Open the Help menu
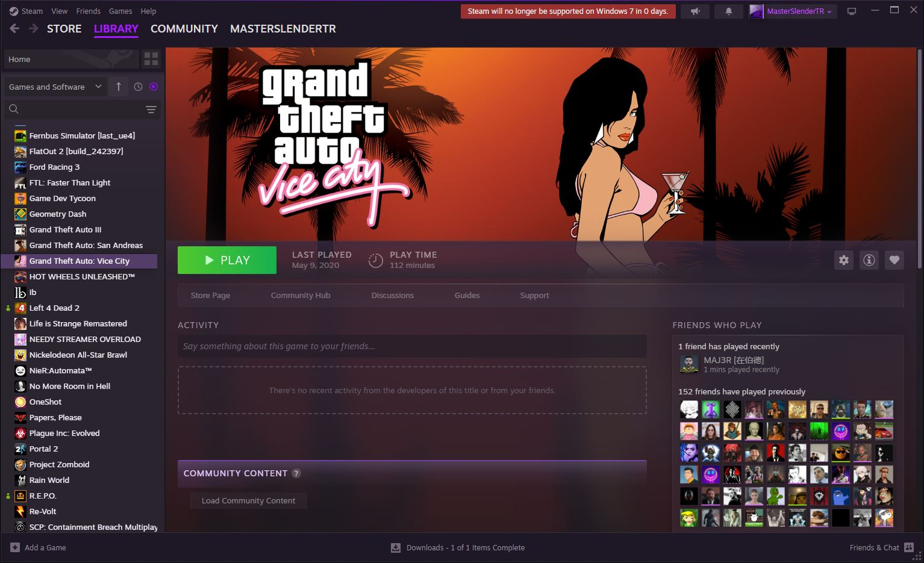The width and height of the screenshot is (924, 563). coord(148,11)
